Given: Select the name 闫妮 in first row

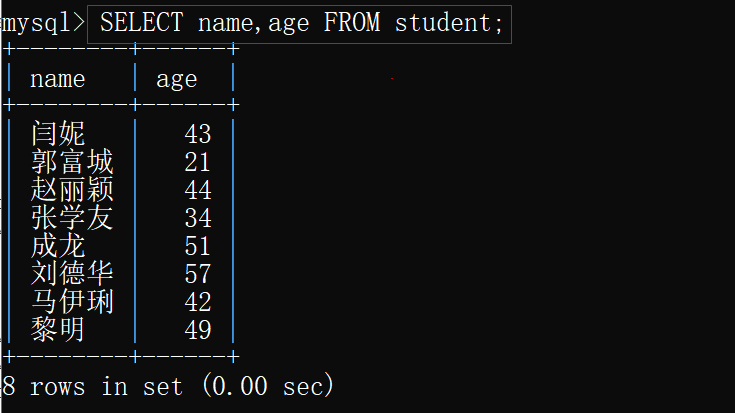Looking at the screenshot, I should pos(58,133).
